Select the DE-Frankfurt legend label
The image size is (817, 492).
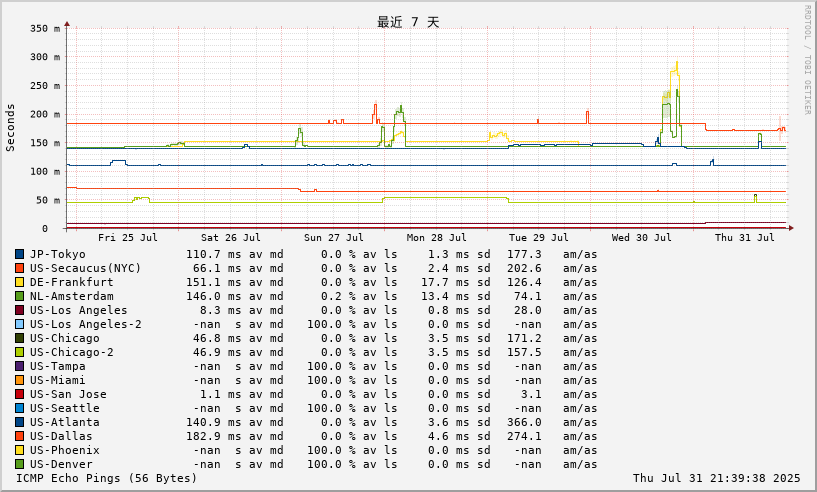(71, 282)
